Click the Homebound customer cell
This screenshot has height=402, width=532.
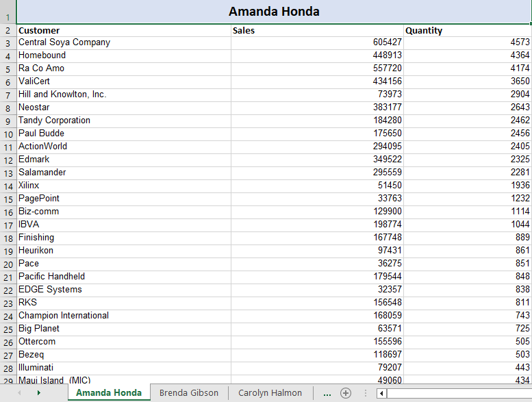[x=124, y=56]
